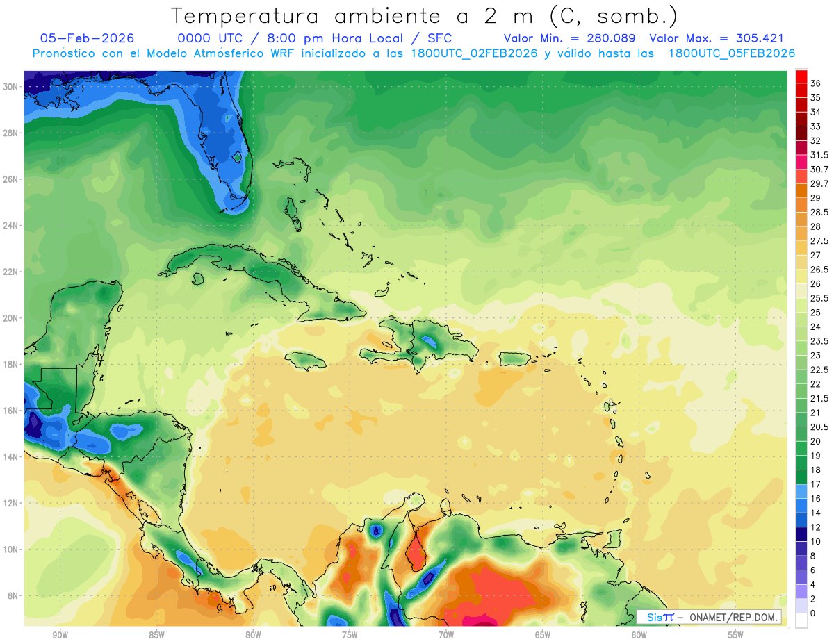This screenshot has height=644, width=834.
Task: Click the '10N' latitude label
Action: click(11, 550)
